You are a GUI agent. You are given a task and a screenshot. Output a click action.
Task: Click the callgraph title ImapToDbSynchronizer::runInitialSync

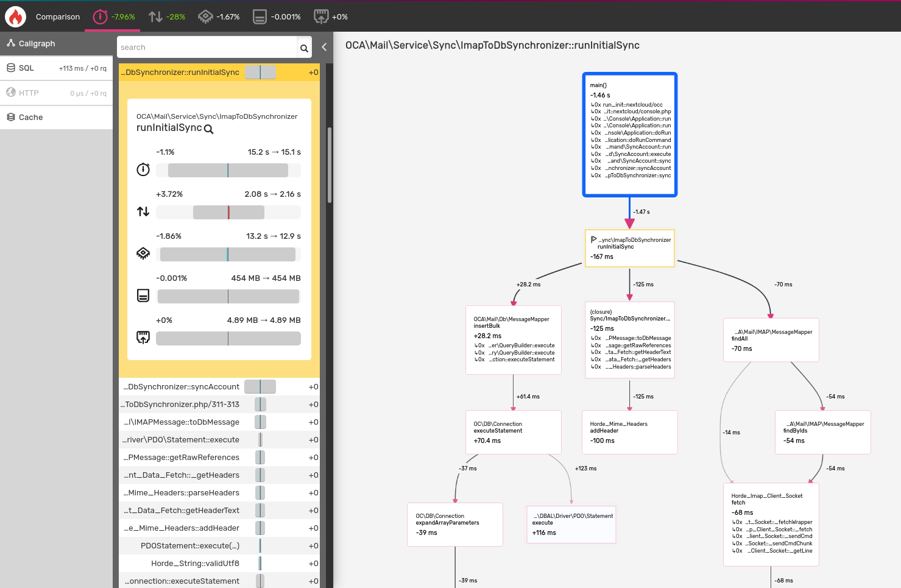click(x=492, y=45)
